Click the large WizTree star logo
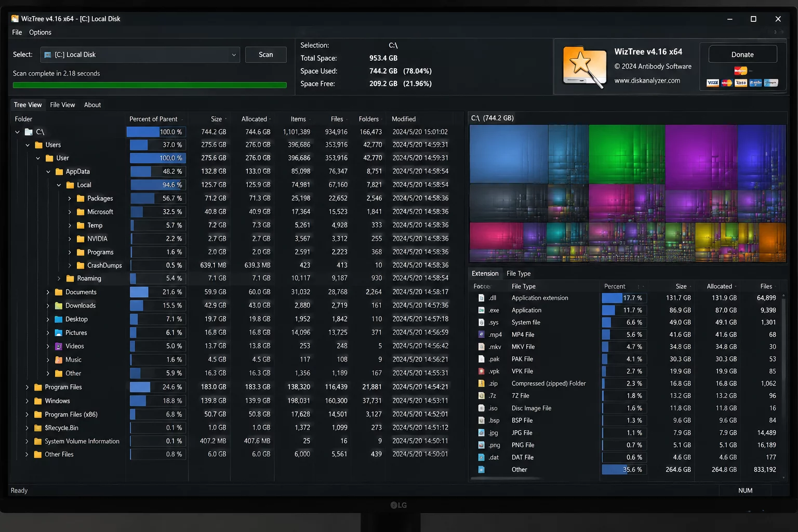The image size is (798, 532). [x=584, y=67]
